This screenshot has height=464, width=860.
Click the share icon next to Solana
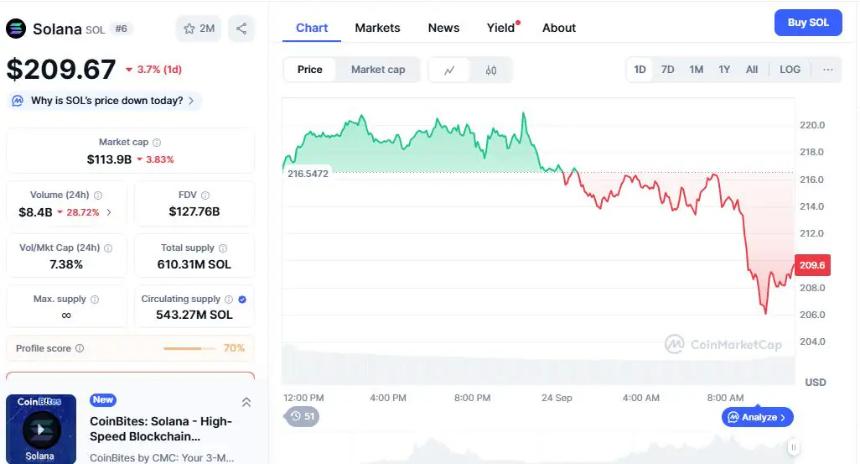coord(241,28)
